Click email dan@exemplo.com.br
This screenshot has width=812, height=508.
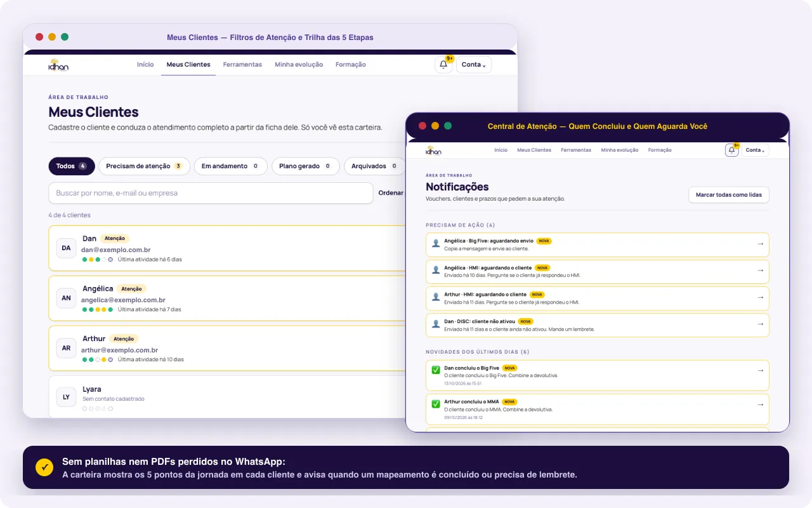[116, 250]
